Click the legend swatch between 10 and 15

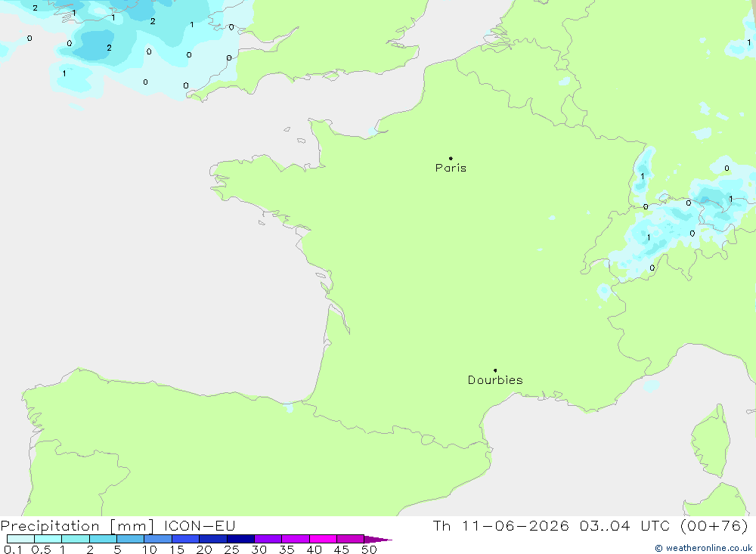(x=158, y=539)
